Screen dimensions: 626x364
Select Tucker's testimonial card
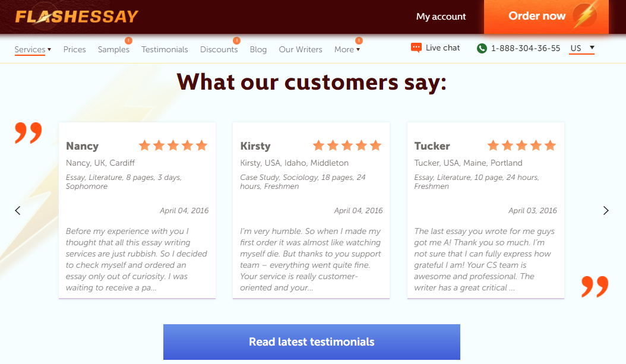point(485,210)
